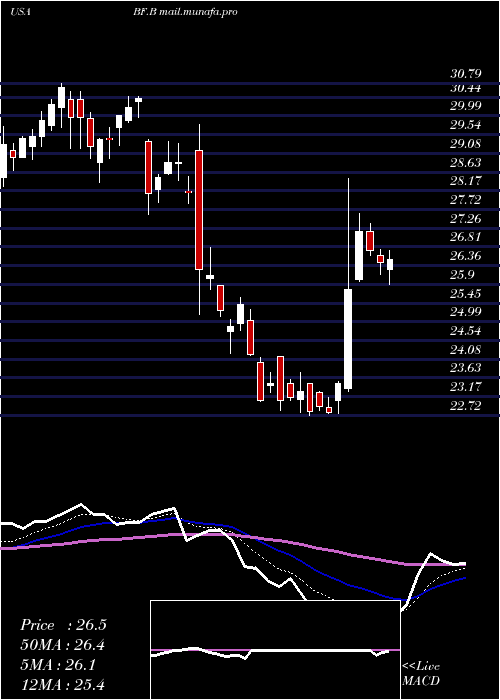Screen dimensions: 500x700
Task: Select the 27.26 price axis label
Action: pos(465,218)
